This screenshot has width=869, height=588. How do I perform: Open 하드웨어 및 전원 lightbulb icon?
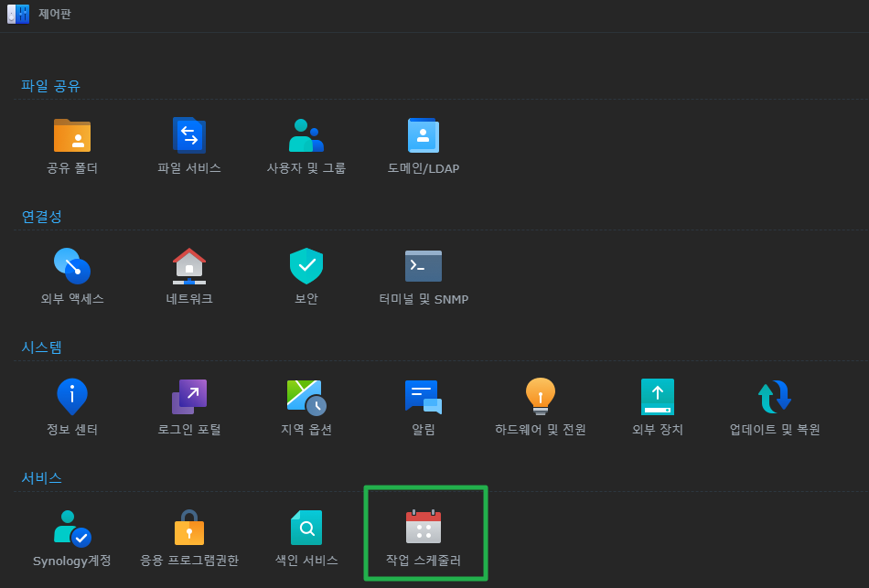(x=541, y=397)
